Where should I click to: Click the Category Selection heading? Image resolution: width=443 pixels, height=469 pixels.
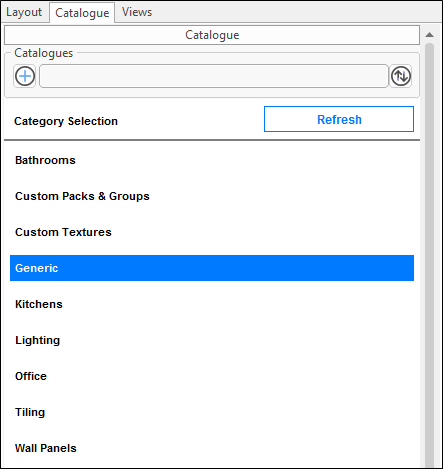(x=66, y=121)
